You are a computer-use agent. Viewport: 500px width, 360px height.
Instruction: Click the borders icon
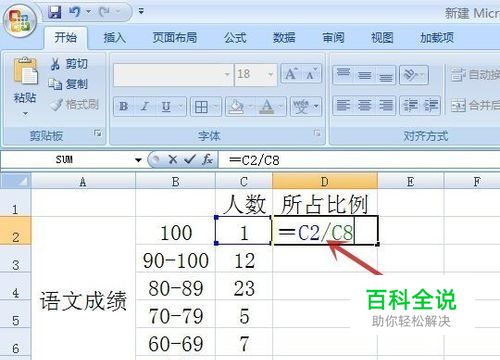[x=201, y=107]
